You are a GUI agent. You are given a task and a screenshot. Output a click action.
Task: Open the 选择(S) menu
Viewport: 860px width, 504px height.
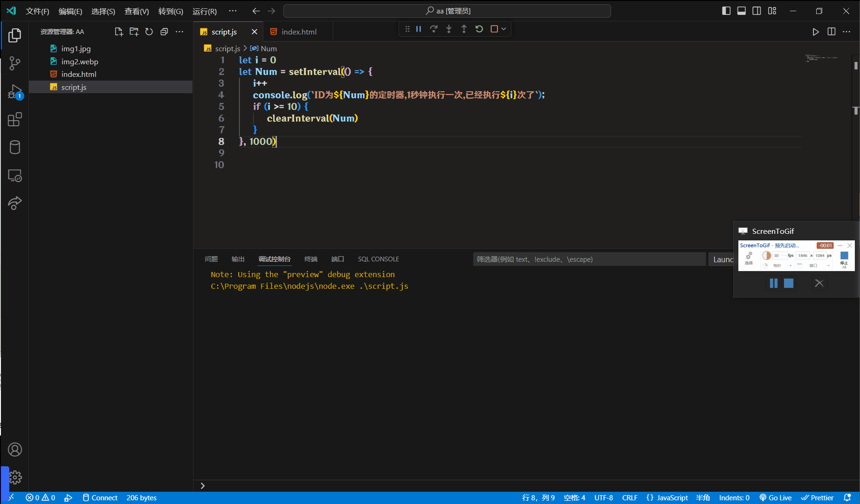(x=103, y=11)
